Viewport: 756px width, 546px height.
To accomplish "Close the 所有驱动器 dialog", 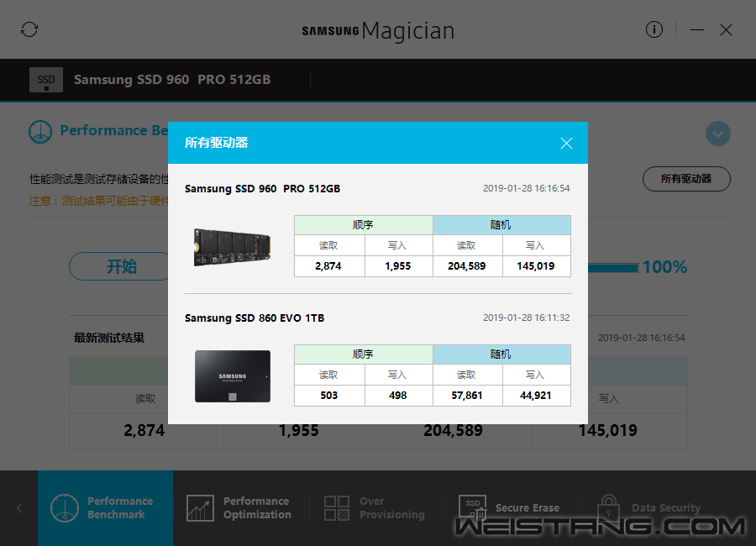I will click(566, 144).
